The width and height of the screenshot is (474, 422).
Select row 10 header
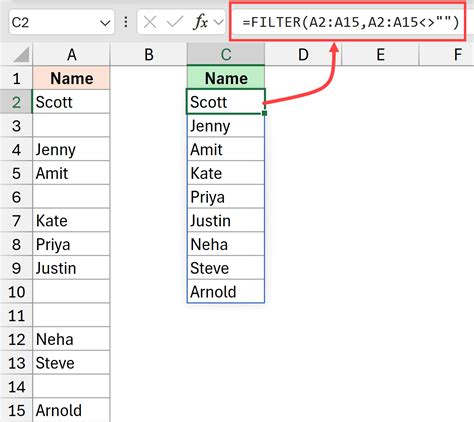click(16, 292)
